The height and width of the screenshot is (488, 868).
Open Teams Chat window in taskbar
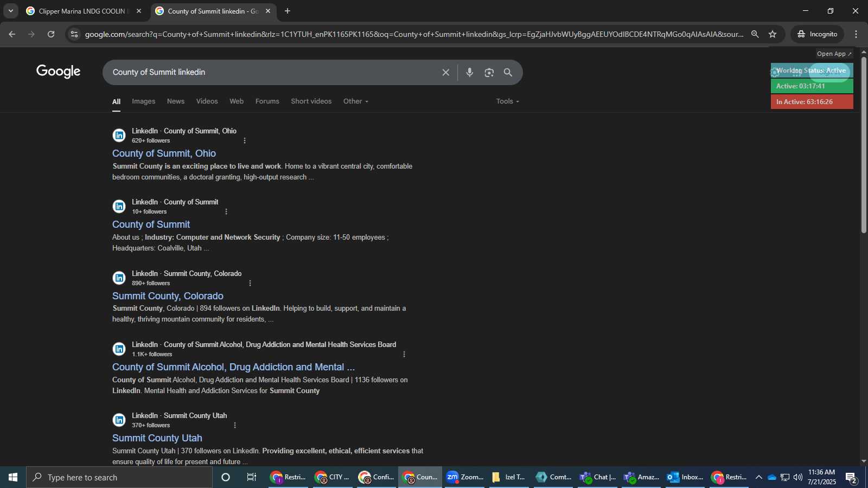click(x=597, y=477)
